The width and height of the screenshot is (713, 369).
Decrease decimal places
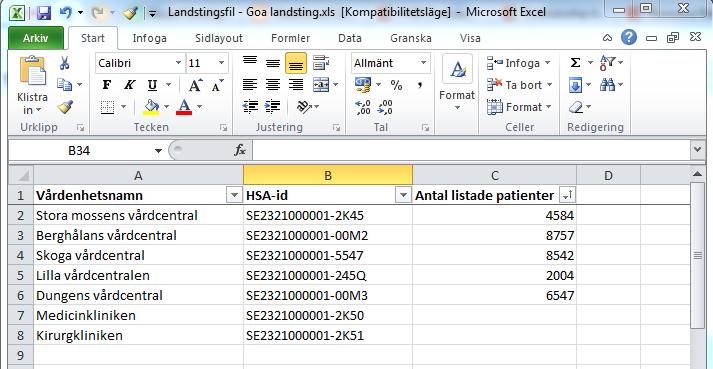tap(385, 107)
